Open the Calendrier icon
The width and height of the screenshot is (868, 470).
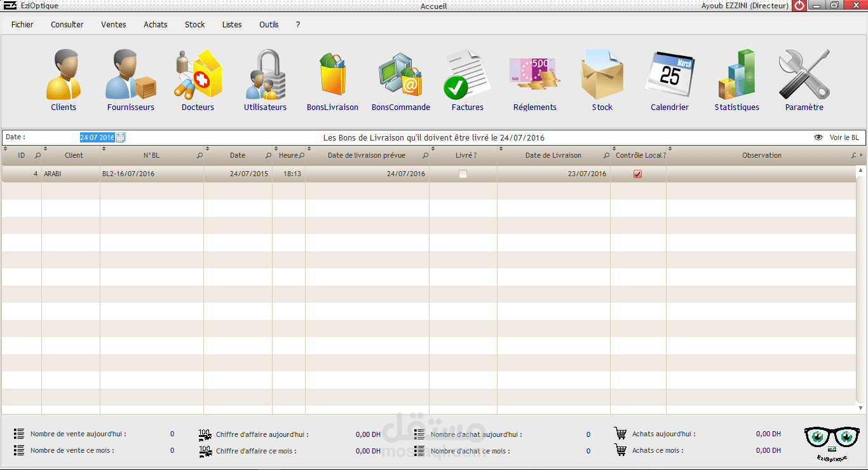[670, 74]
